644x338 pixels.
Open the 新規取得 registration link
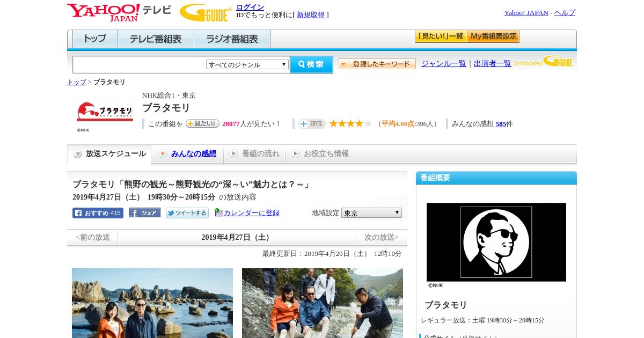311,15
